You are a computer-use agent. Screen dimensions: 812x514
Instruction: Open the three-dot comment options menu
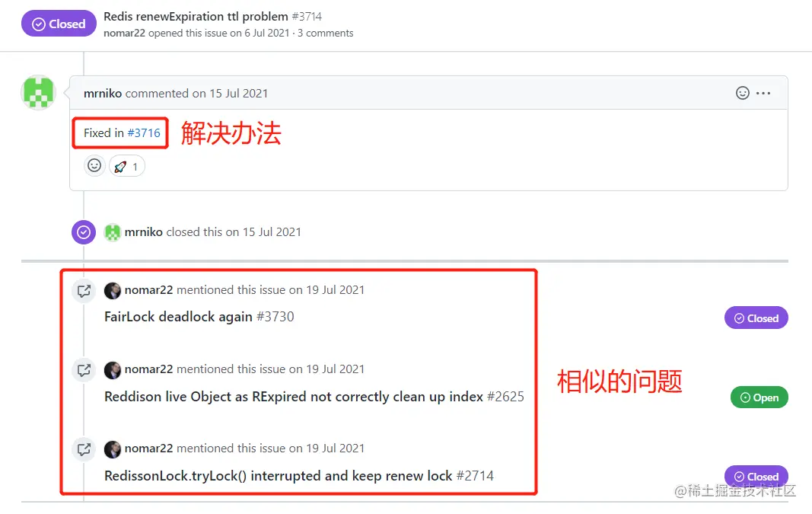coord(763,93)
